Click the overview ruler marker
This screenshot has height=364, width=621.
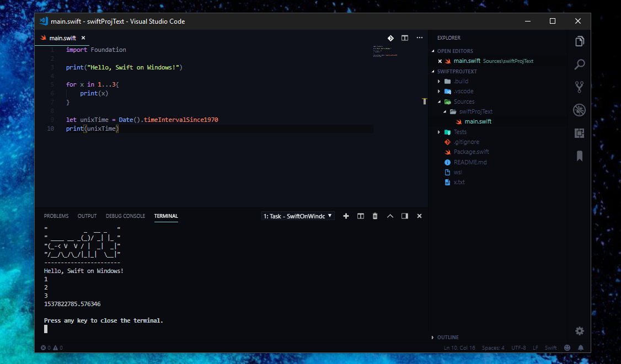(x=425, y=101)
